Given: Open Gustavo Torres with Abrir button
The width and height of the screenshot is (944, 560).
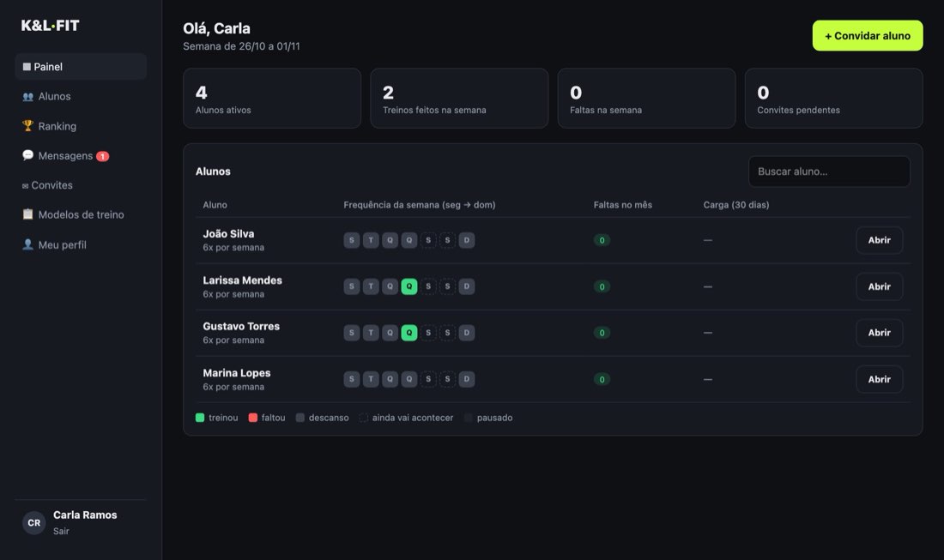Looking at the screenshot, I should [x=879, y=333].
